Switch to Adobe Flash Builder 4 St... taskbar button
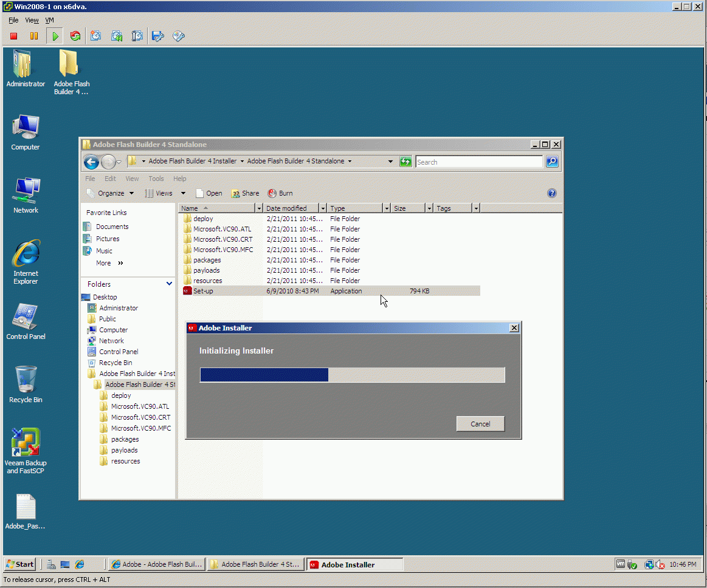Screen dimensions: 707x588 pyautogui.click(x=256, y=564)
